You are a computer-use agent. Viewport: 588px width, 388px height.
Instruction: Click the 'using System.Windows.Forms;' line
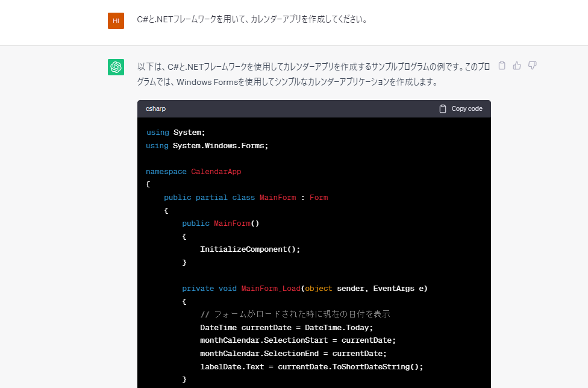point(207,146)
